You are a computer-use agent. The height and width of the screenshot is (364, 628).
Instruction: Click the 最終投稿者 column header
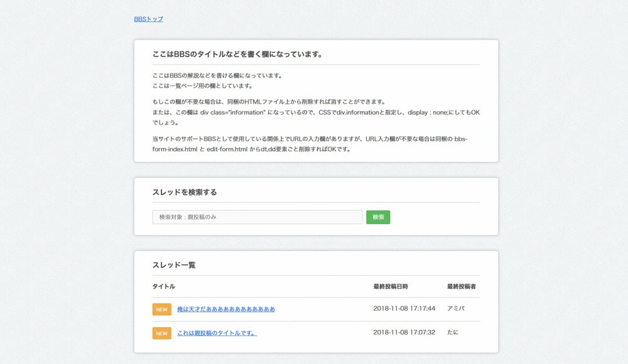pyautogui.click(x=462, y=286)
